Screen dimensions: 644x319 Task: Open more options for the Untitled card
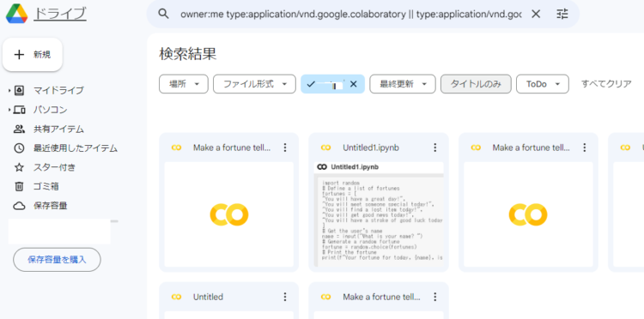(x=285, y=297)
